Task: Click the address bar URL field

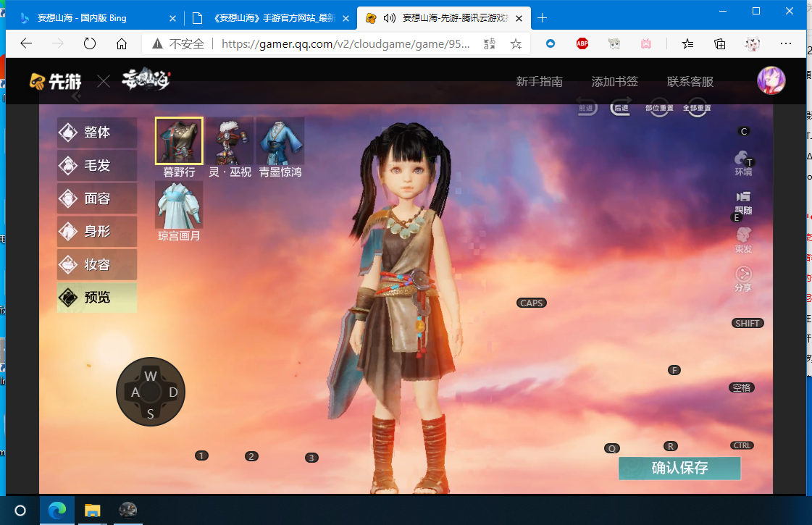Action: coord(346,44)
